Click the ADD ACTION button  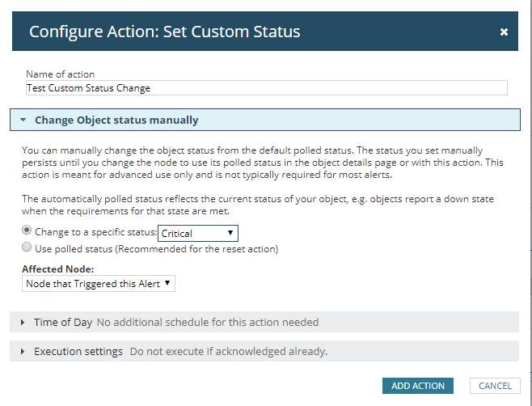[x=418, y=386]
